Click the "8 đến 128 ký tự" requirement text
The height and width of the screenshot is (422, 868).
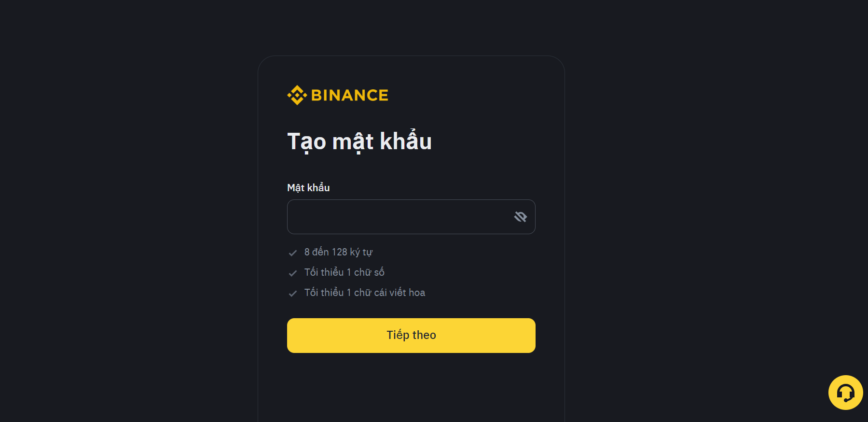point(338,252)
